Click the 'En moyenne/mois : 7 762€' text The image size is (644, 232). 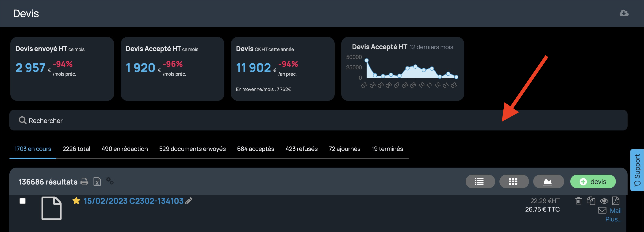point(264,89)
